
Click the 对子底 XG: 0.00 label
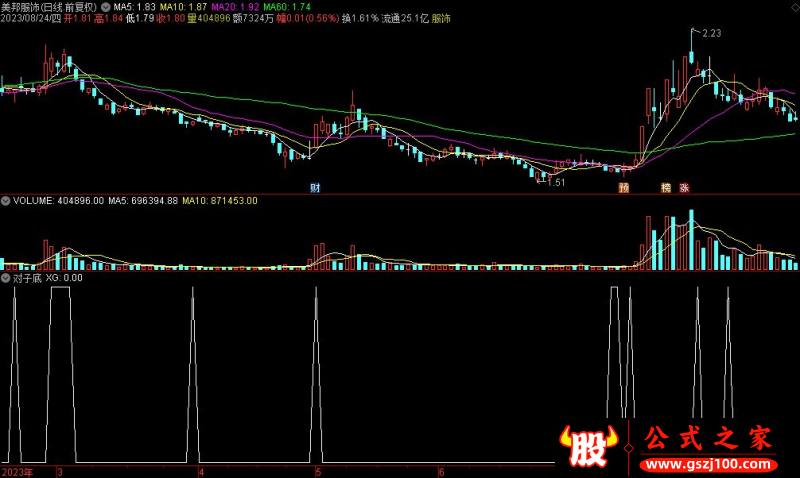coord(47,278)
